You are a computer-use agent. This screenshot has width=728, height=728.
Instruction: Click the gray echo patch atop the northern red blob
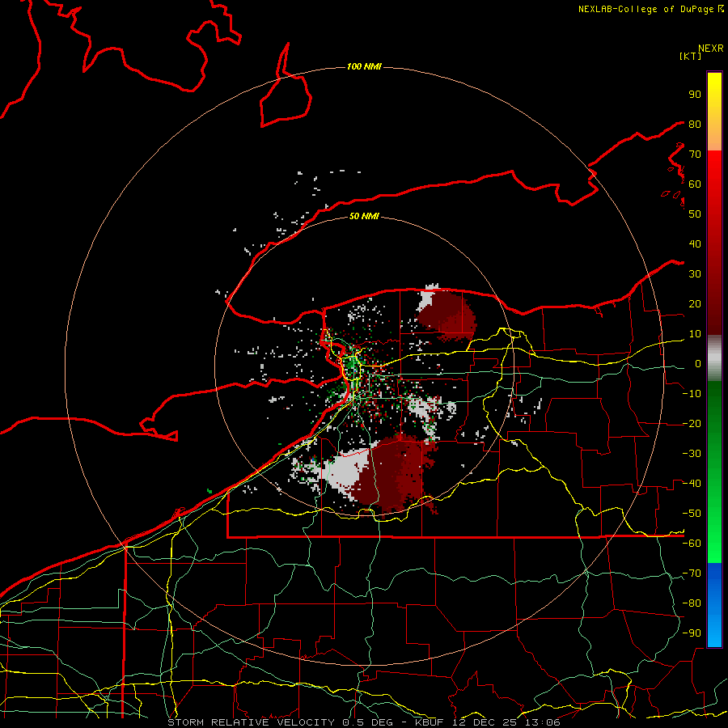coord(428,296)
